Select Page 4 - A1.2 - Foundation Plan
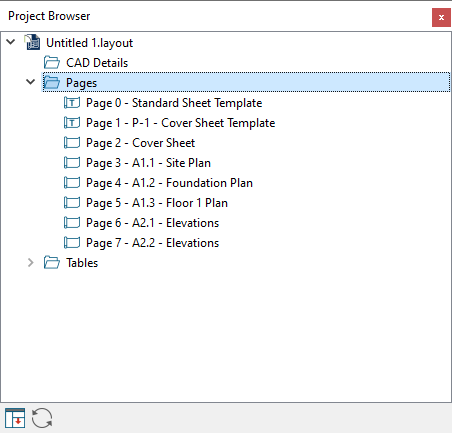This screenshot has width=452, height=433. coord(169,183)
